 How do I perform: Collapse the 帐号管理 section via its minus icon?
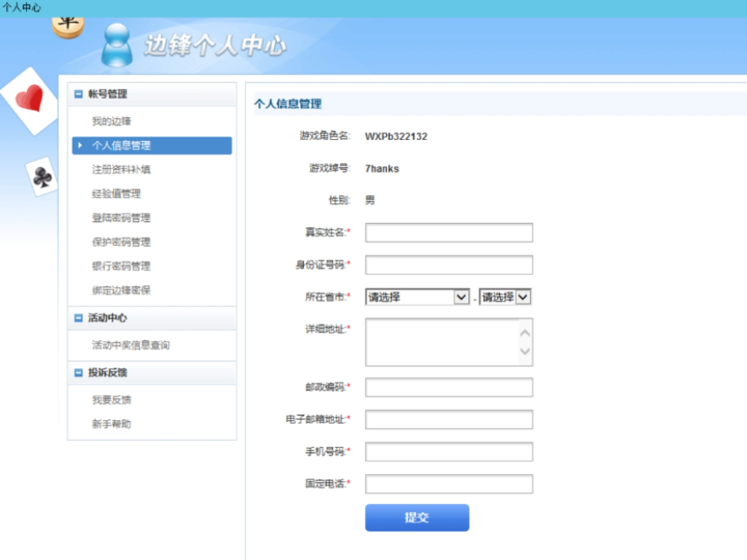click(x=79, y=94)
